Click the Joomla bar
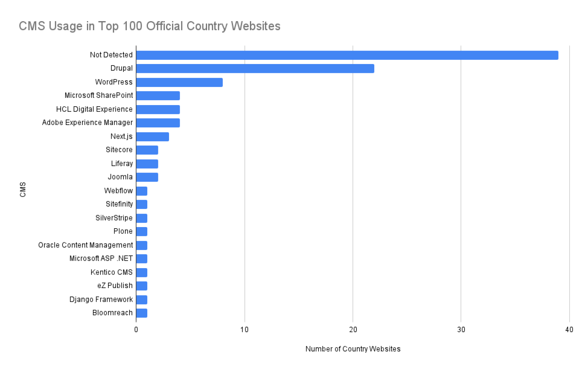The height and width of the screenshot is (372, 588). [x=147, y=177]
